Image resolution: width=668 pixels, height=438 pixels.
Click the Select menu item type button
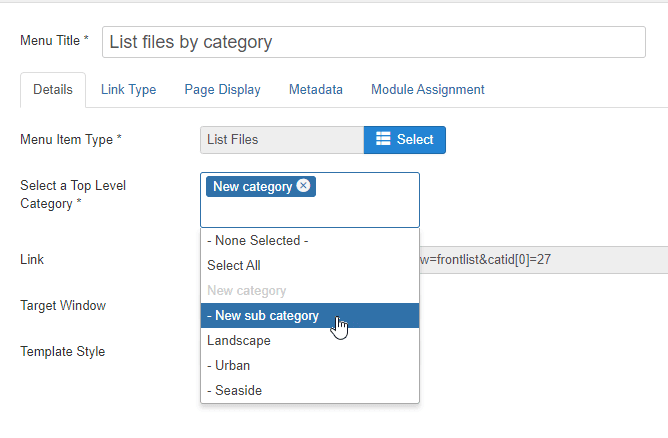tap(404, 140)
